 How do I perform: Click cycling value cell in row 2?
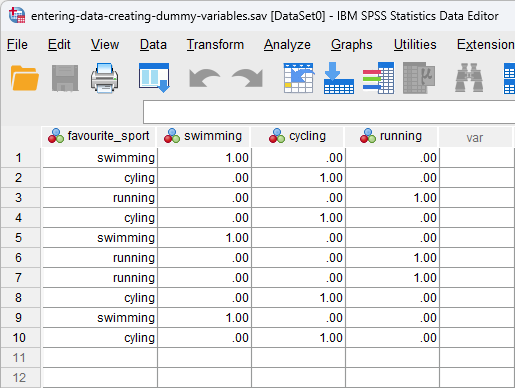click(x=299, y=178)
